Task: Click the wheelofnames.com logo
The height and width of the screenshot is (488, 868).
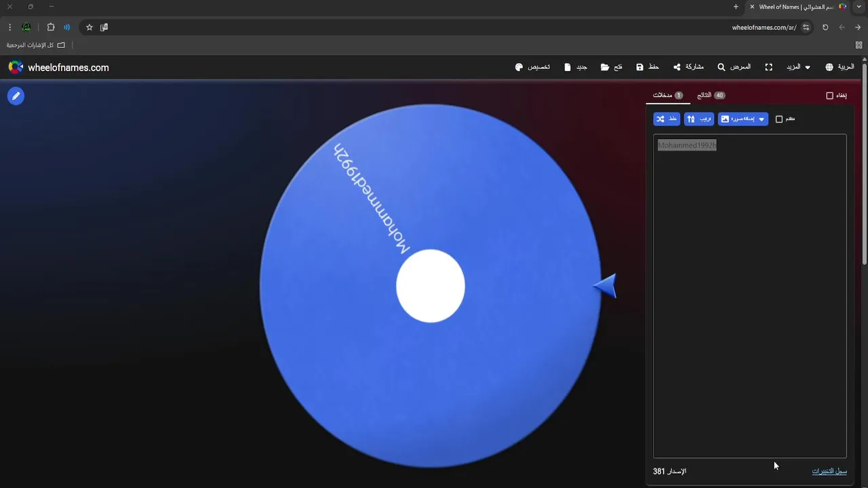Action: (x=58, y=67)
